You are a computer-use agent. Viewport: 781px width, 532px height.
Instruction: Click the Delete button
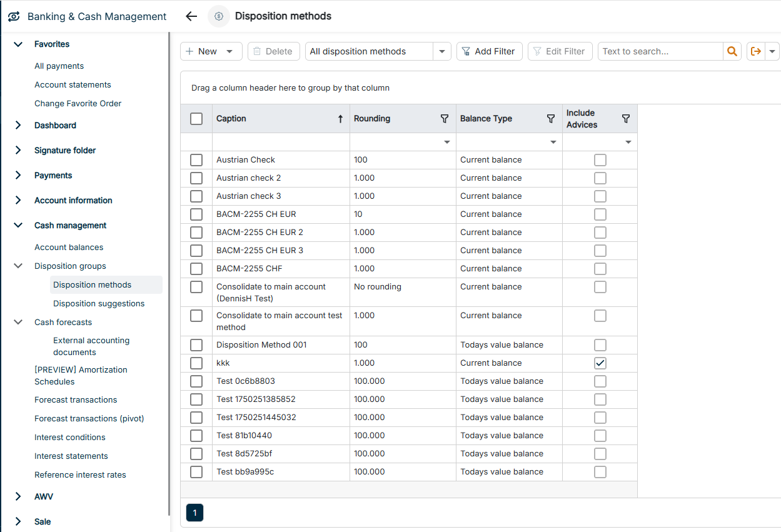pos(274,51)
